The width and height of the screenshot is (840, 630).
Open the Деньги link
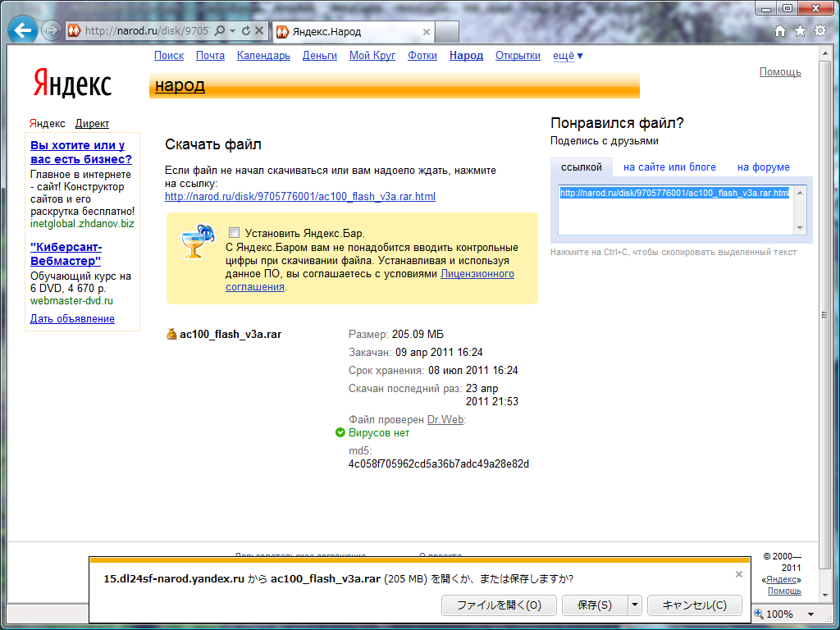[x=320, y=56]
